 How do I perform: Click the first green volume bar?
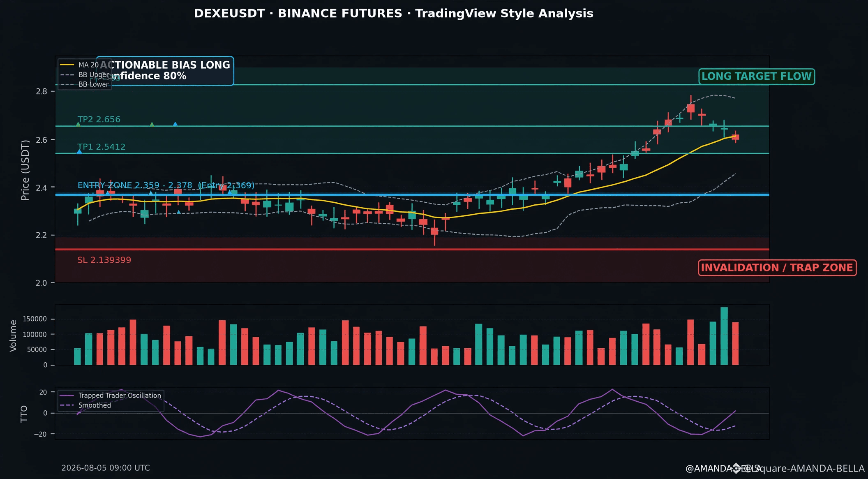(x=77, y=356)
